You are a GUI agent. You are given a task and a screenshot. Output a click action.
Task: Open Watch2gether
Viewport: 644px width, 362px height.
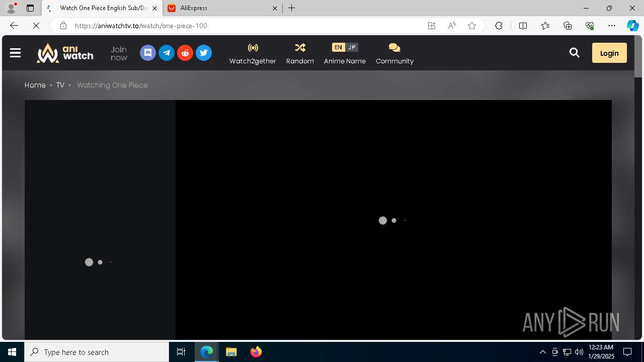point(253,53)
